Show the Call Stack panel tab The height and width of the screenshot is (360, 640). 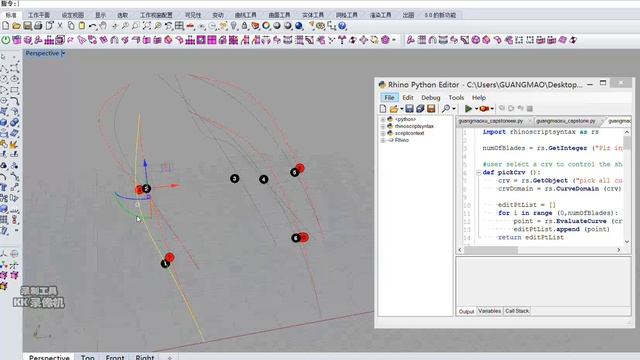point(517,311)
